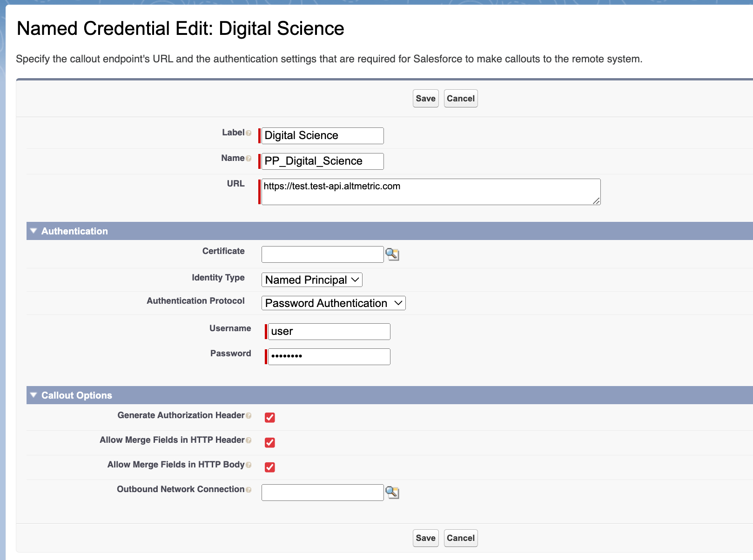Click the bottom Save button
753x560 pixels.
[x=425, y=538]
